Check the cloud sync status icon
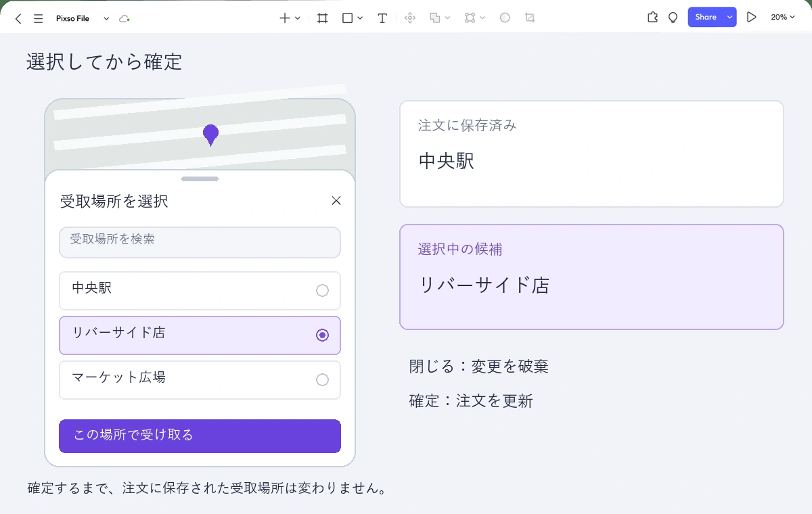Image resolution: width=812 pixels, height=514 pixels. click(124, 18)
